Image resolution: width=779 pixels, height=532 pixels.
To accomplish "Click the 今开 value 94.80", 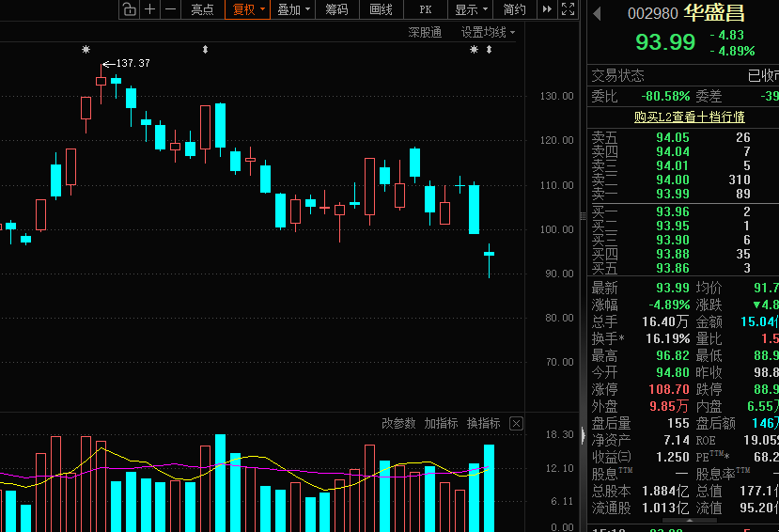I will tap(672, 372).
